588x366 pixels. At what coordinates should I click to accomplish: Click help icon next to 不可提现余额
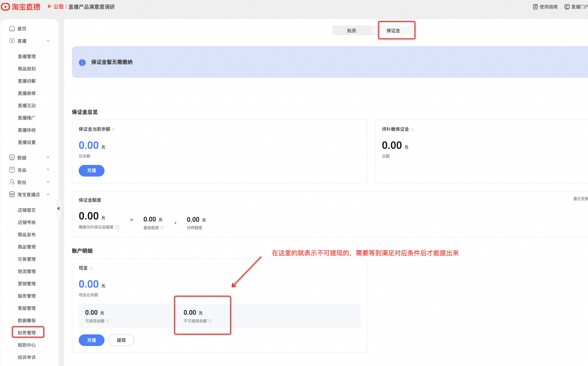[210, 321]
